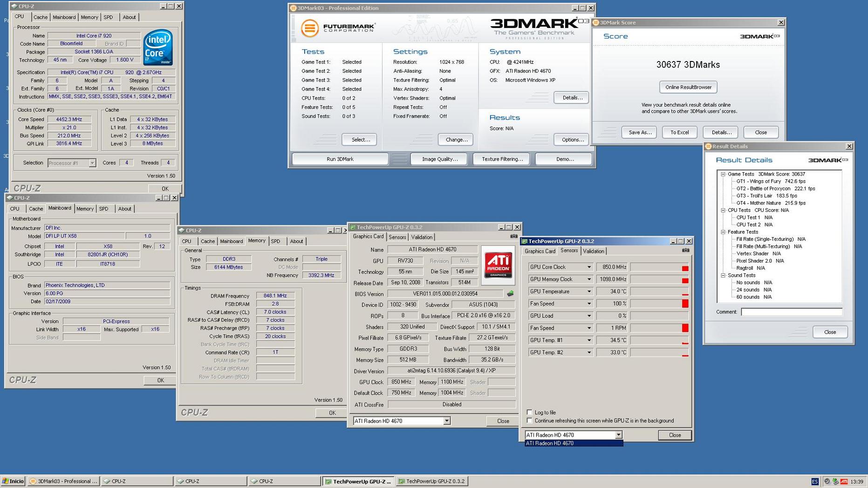Click the OK button in CPU-Z Memory window
This screenshot has height=488, width=868.
coord(332,413)
